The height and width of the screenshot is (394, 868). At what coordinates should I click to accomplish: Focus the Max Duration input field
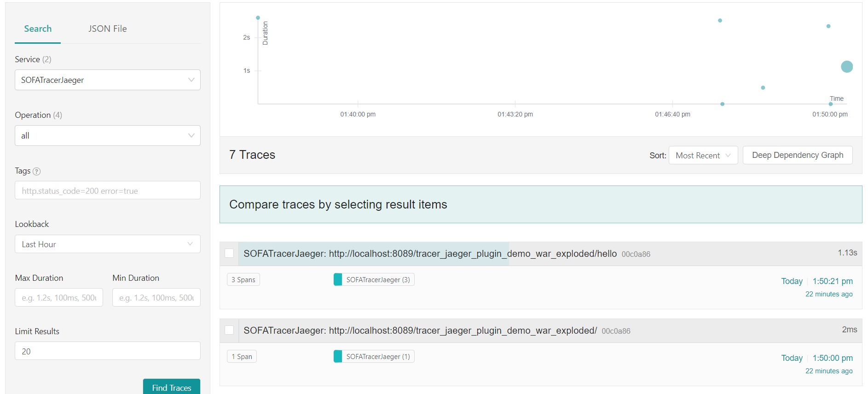(x=59, y=298)
